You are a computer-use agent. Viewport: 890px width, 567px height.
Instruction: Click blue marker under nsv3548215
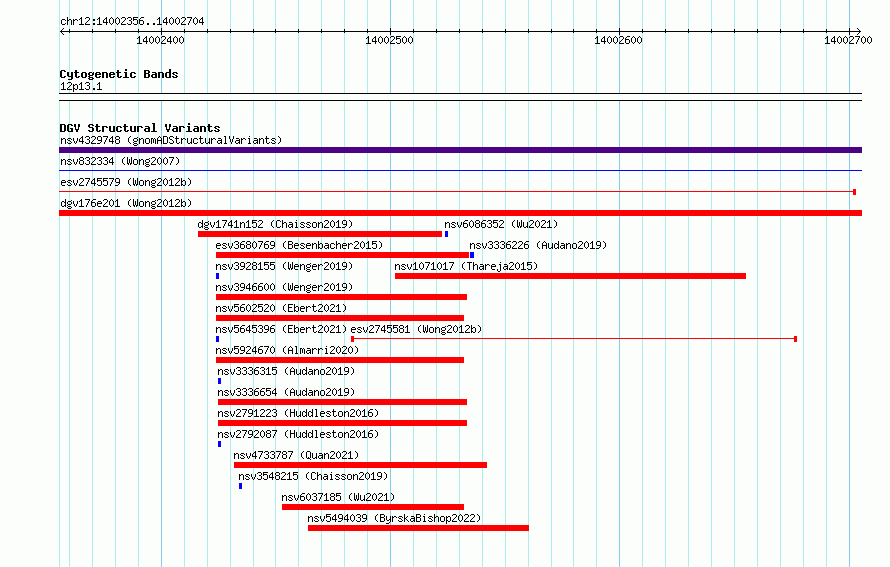(241, 486)
